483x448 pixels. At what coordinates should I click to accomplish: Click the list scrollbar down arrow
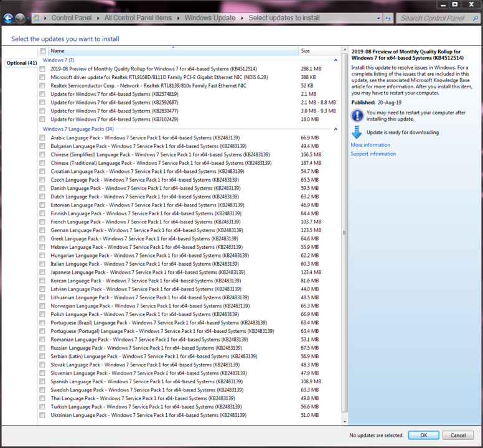coord(345,421)
